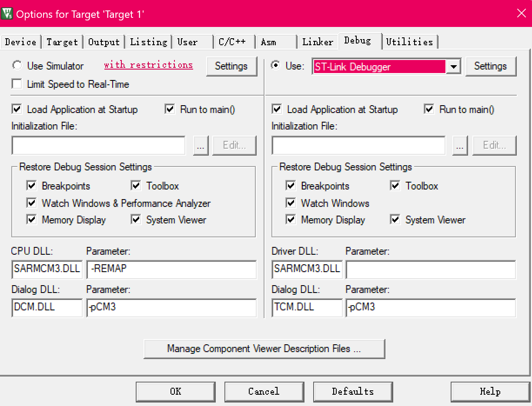
Task: Toggle debugger System Viewer checkbox
Action: [395, 220]
